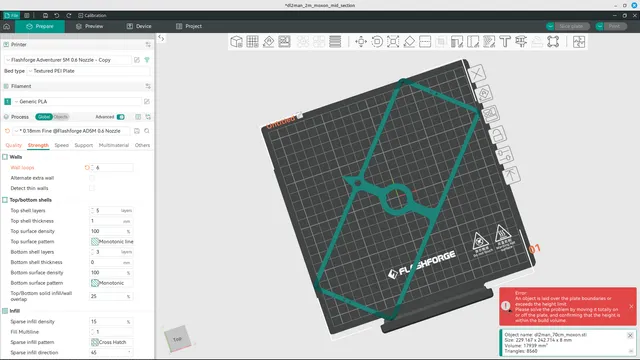Select the Support painting tool
This screenshot has height=360, width=640.
point(457,42)
